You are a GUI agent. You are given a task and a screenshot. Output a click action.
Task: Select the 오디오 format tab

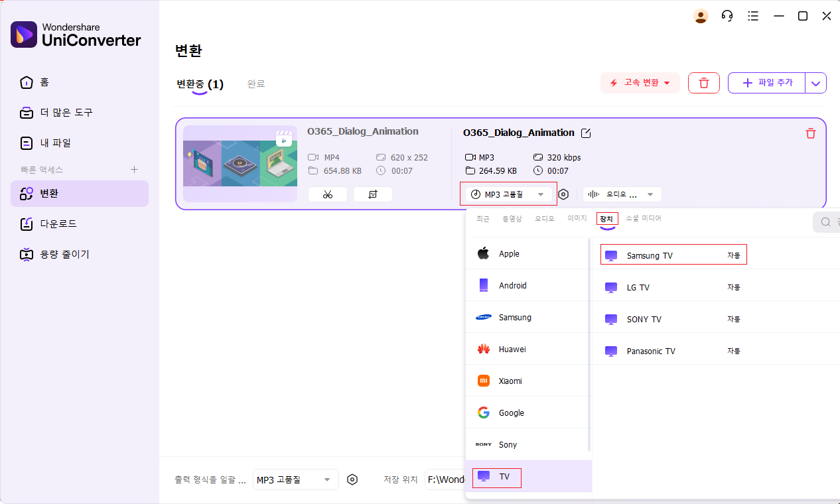[544, 218]
